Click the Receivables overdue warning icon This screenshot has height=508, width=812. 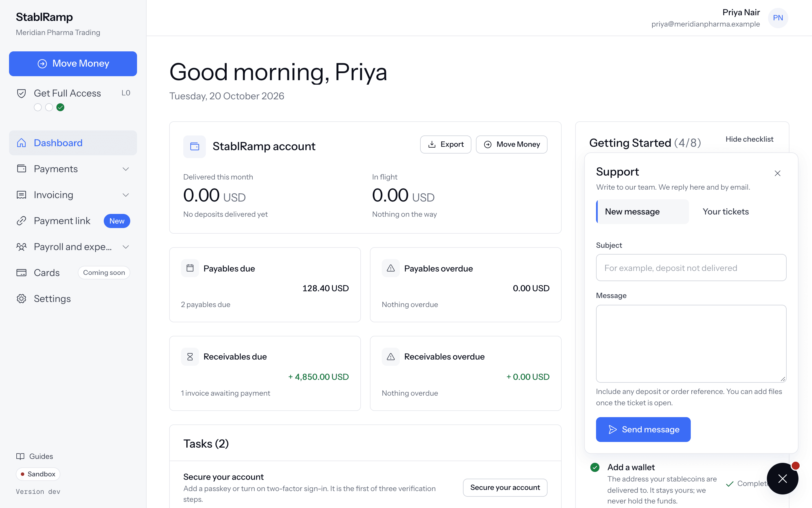click(x=390, y=356)
